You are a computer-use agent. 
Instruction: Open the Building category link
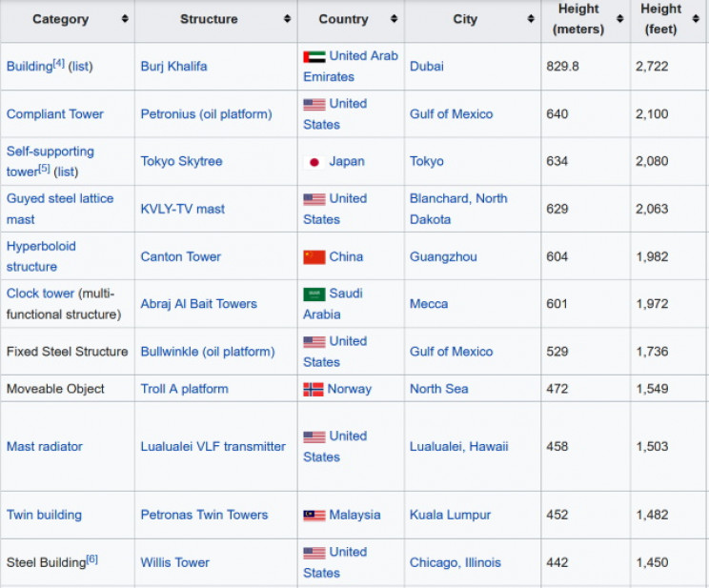point(30,67)
